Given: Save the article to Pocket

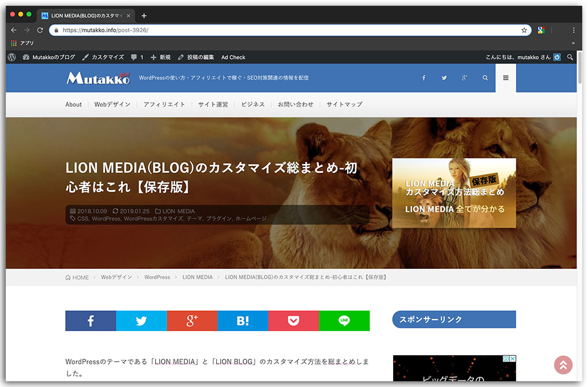Looking at the screenshot, I should click(293, 321).
